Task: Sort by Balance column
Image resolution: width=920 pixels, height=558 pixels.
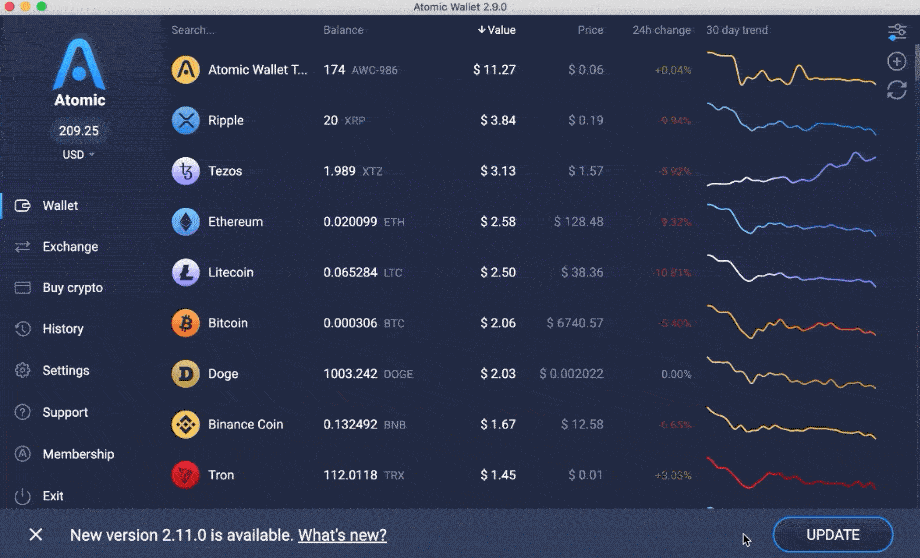Action: 343,30
